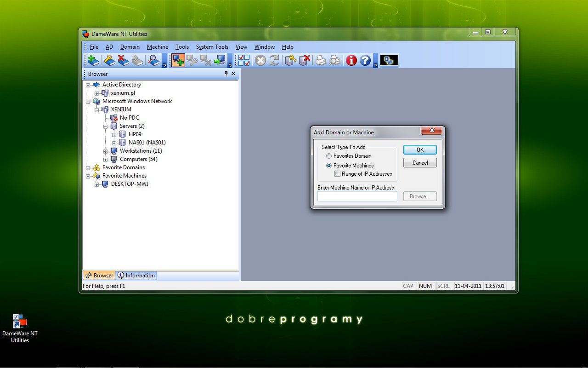Tick the Range of IP Addresses checkbox

[338, 174]
